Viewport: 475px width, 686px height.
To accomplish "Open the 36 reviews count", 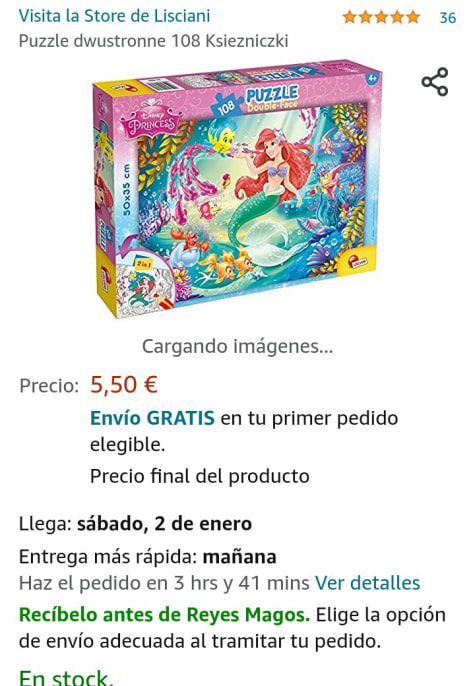I will [447, 18].
